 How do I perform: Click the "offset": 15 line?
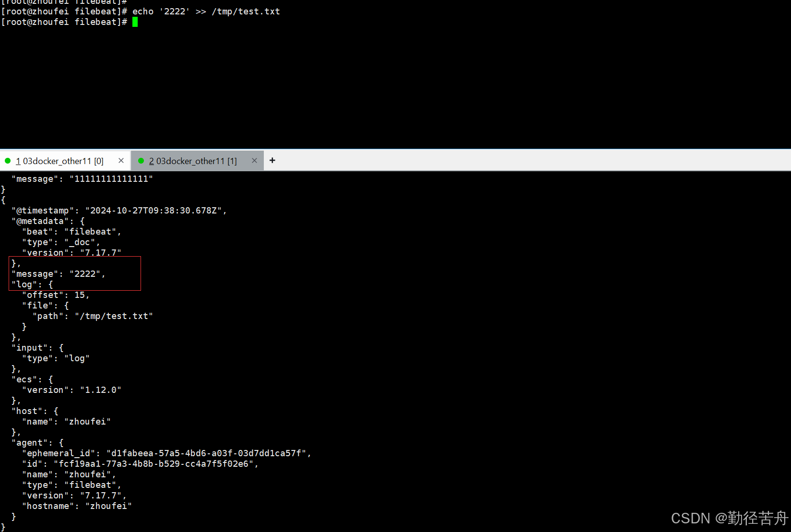pyautogui.click(x=56, y=295)
